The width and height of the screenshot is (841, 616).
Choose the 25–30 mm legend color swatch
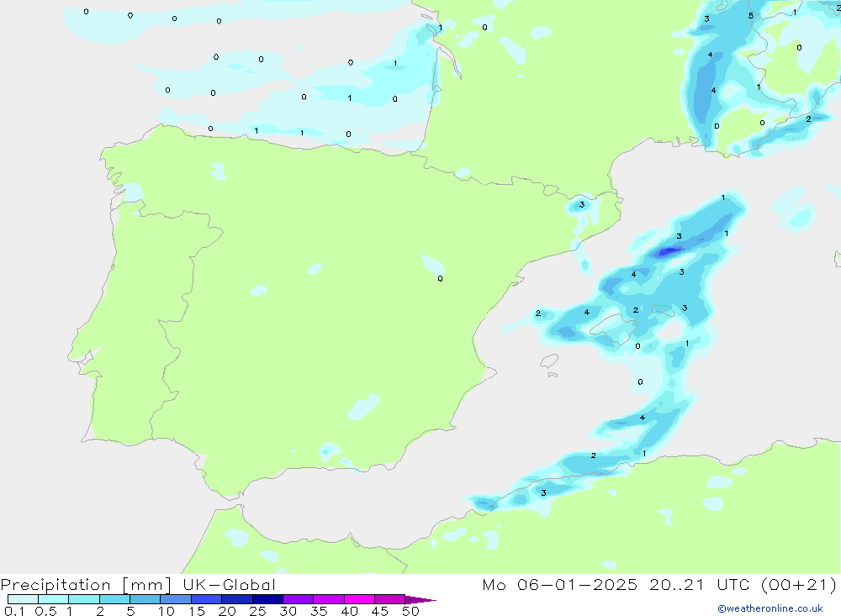click(x=267, y=599)
